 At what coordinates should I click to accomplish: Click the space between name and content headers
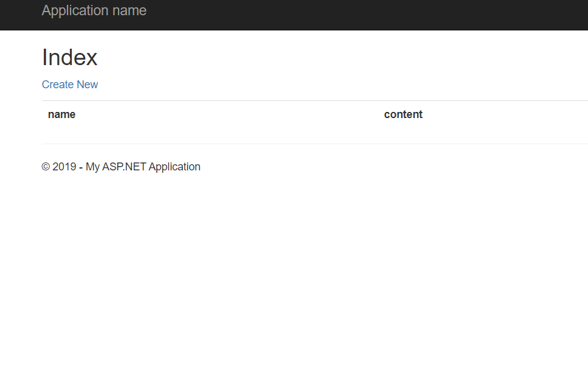pos(229,114)
